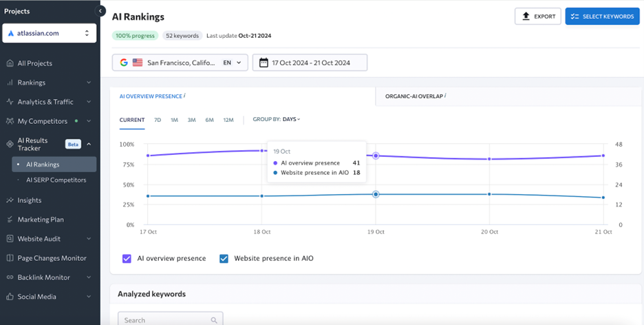The image size is (644, 325).
Task: Click the Insights icon in sidebar
Action: point(10,200)
